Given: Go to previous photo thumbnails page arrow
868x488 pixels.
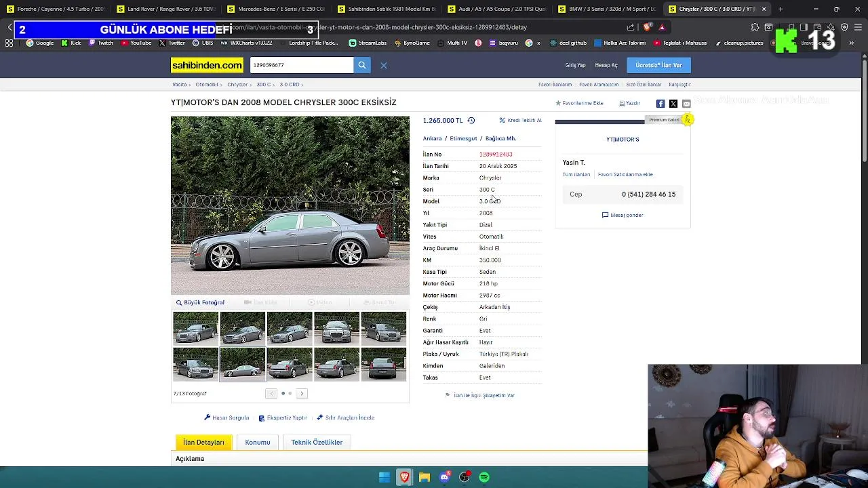Looking at the screenshot, I should (x=271, y=393).
